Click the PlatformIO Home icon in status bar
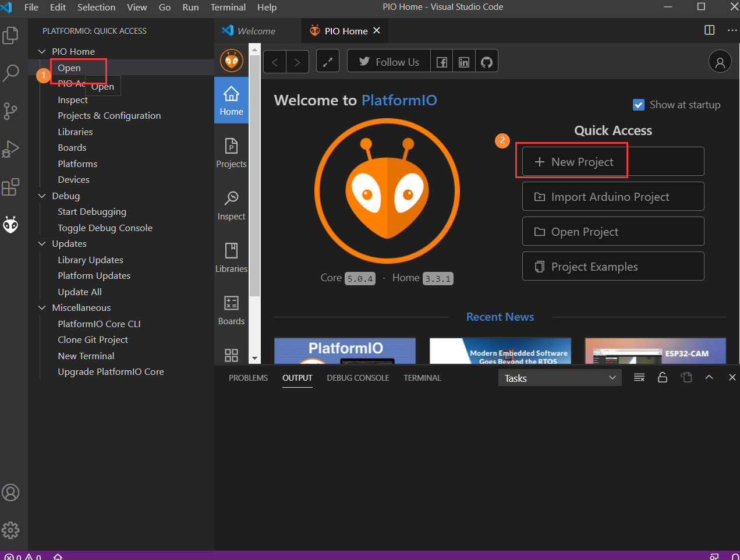This screenshot has height=560, width=740. pyautogui.click(x=58, y=557)
